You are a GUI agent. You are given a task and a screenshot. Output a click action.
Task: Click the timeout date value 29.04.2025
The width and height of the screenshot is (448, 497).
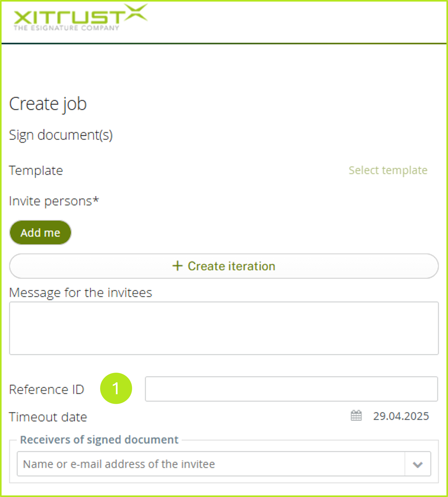tap(401, 416)
